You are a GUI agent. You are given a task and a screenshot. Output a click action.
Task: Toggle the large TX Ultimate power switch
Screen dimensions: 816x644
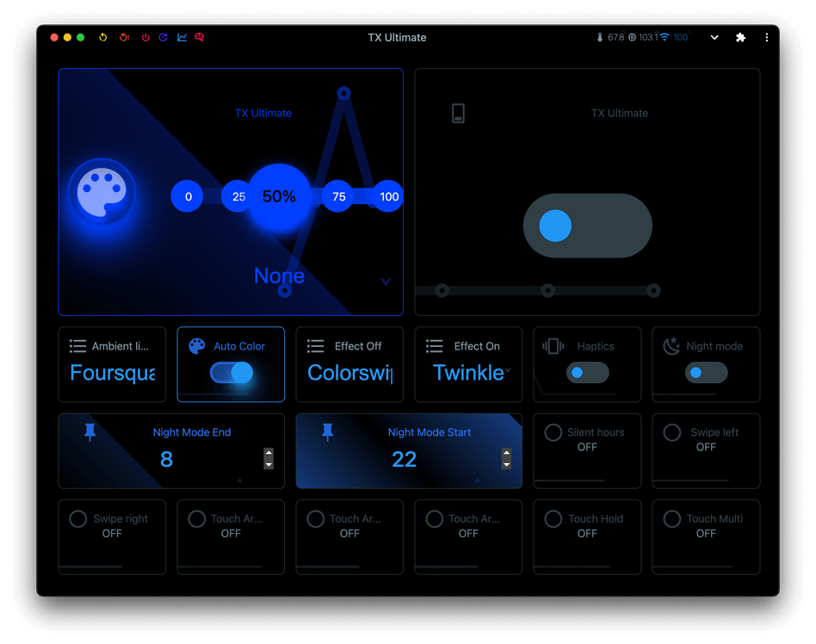[587, 225]
